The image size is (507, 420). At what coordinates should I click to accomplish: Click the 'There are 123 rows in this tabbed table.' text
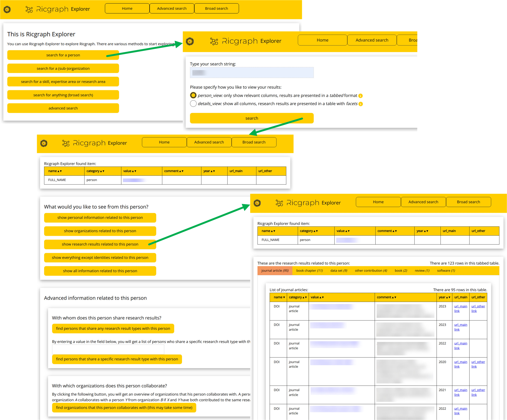tap(464, 263)
